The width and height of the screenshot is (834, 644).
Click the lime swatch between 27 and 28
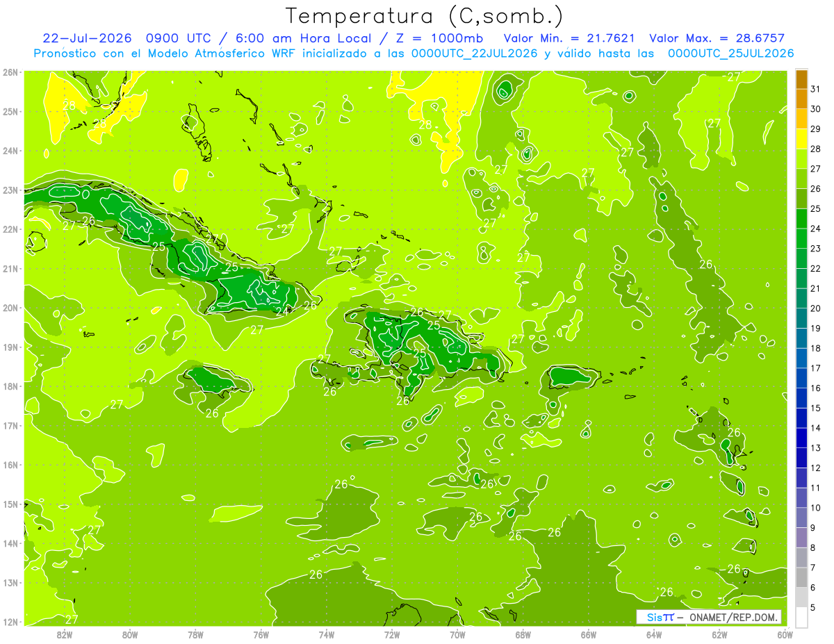801,159
